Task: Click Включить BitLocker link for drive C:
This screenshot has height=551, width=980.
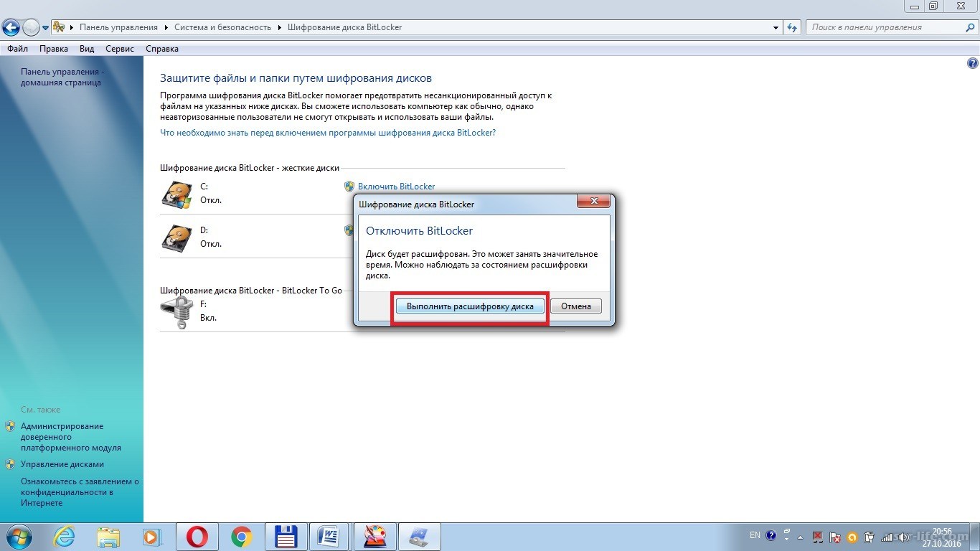Action: click(396, 187)
